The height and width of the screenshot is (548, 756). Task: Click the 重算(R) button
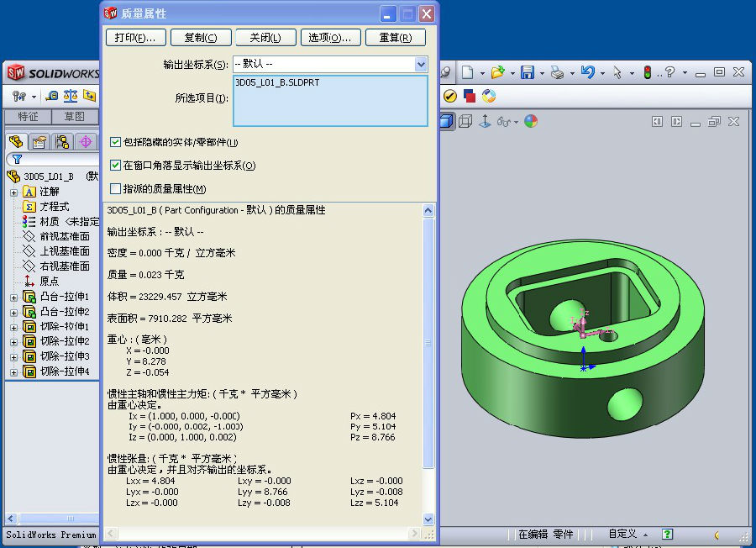click(396, 38)
